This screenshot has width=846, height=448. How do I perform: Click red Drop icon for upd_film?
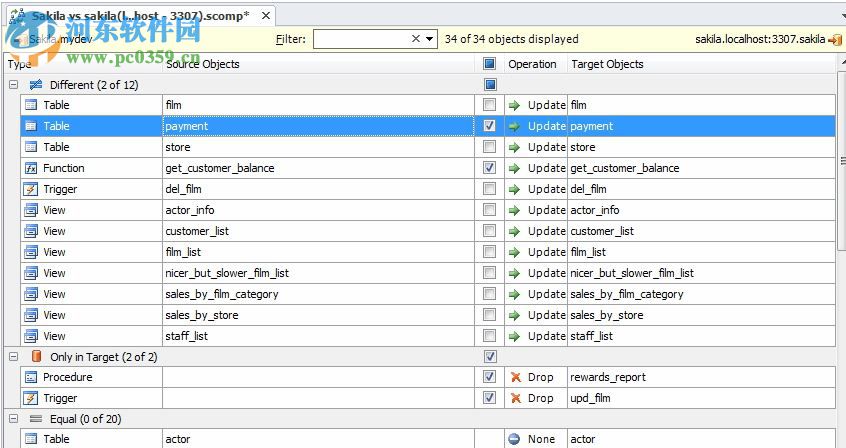(x=516, y=398)
